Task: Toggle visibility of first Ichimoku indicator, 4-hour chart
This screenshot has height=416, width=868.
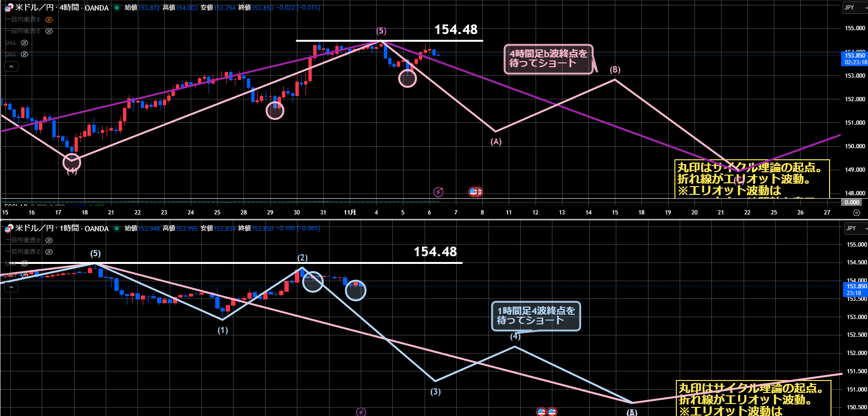Action: click(49, 20)
